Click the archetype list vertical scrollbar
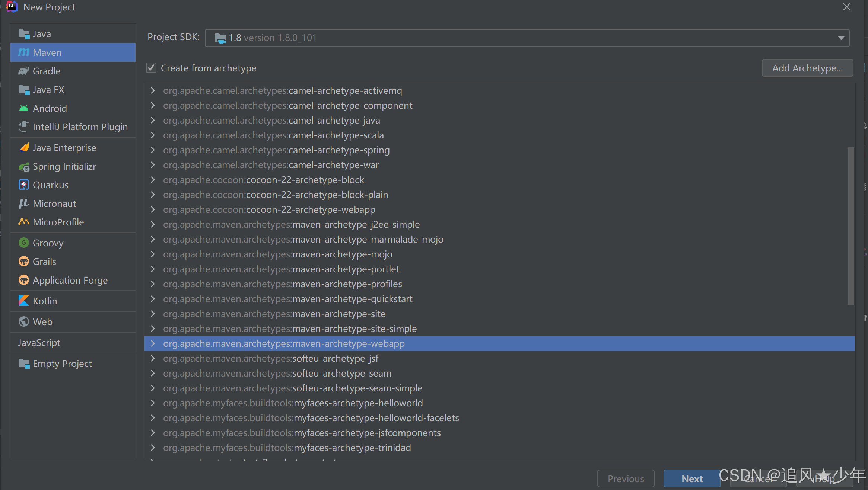Image resolution: width=868 pixels, height=490 pixels. [x=851, y=226]
